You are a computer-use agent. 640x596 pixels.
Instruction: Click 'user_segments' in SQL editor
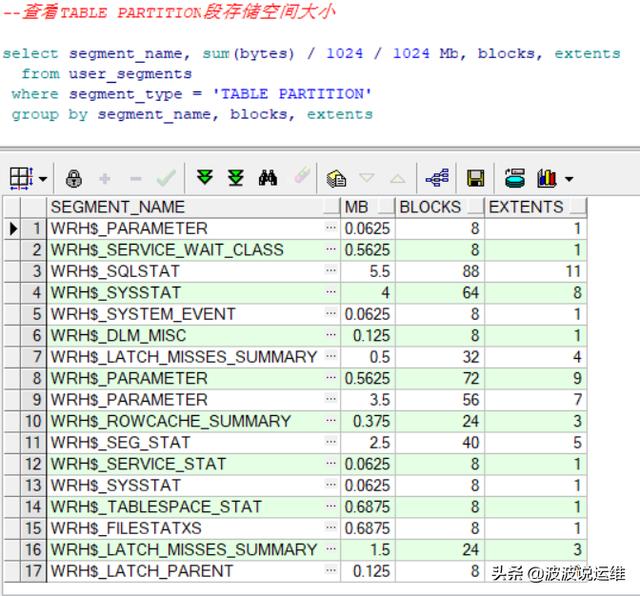pyautogui.click(x=130, y=74)
